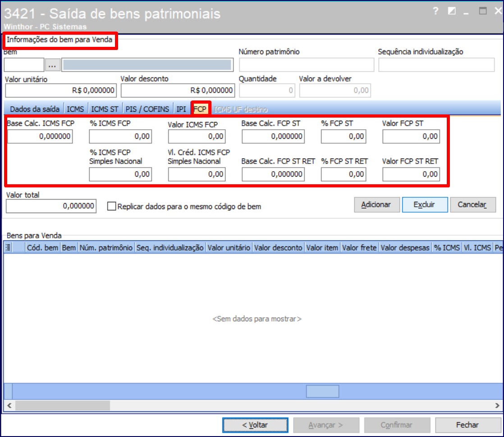Viewport: 504px width, 437px height.
Task: Focus the % FCP ST field
Action: (344, 136)
